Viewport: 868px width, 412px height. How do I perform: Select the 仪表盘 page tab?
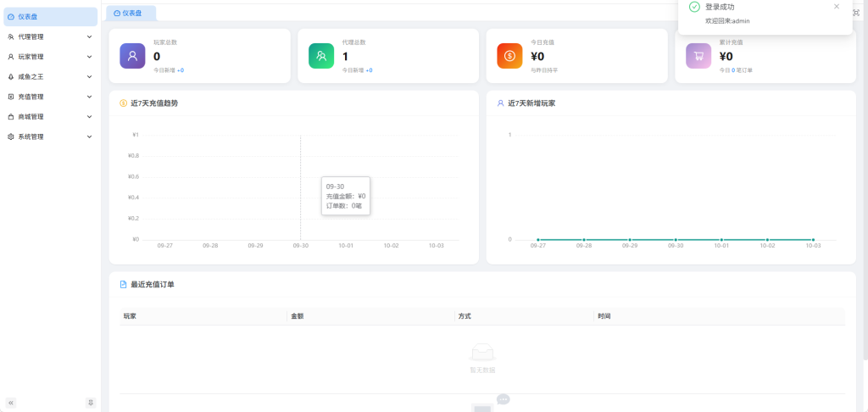pyautogui.click(x=131, y=14)
